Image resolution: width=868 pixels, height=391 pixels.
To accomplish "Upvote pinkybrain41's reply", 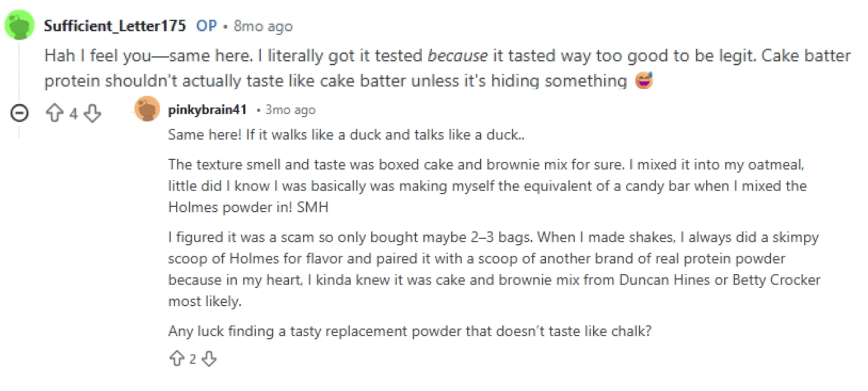I will pyautogui.click(x=177, y=358).
